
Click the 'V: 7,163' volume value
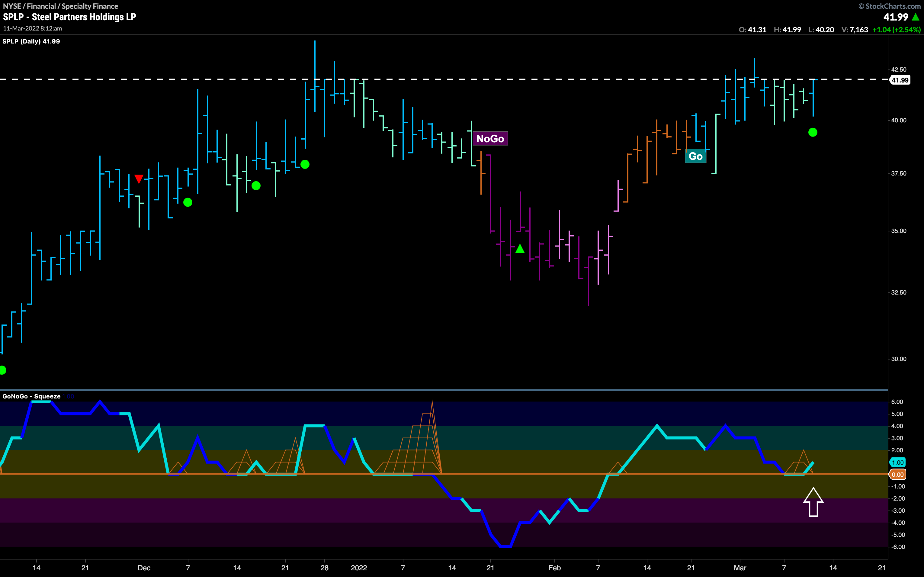855,30
